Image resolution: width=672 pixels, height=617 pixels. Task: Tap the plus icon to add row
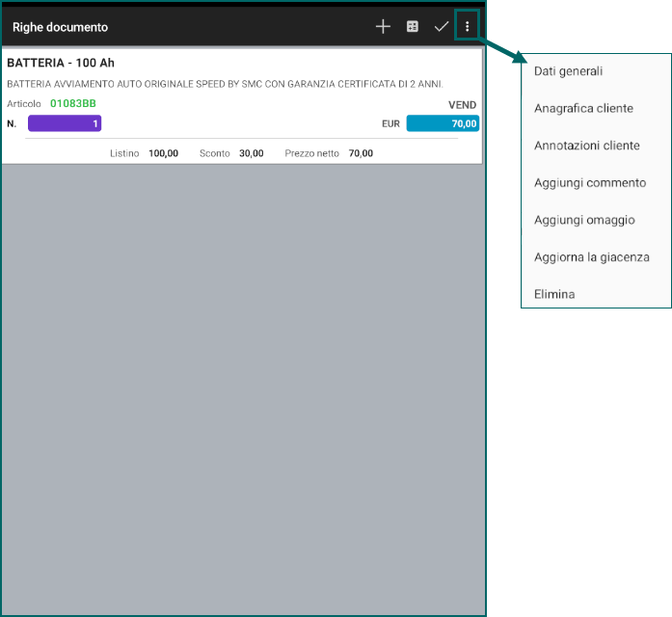tap(383, 27)
